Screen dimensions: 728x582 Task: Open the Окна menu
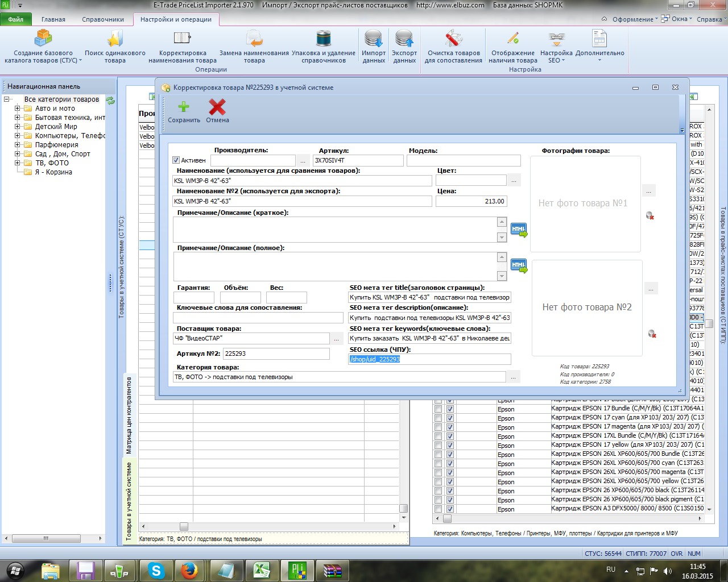coord(677,19)
